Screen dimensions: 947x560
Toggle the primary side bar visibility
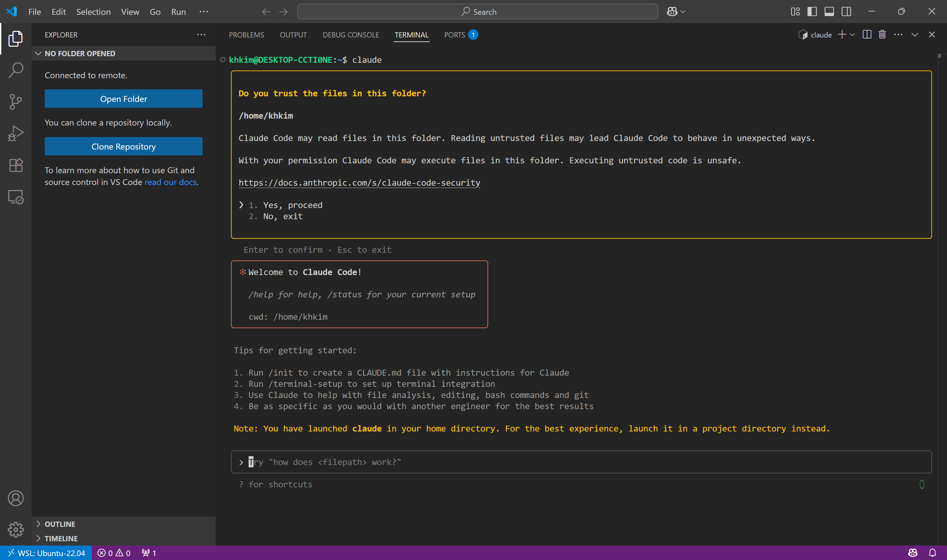pos(812,11)
